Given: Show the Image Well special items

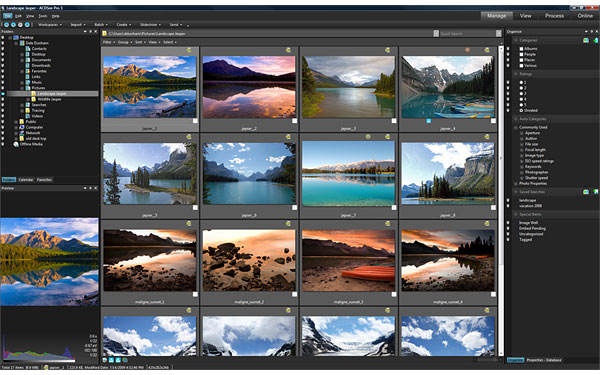Looking at the screenshot, I should pos(528,223).
